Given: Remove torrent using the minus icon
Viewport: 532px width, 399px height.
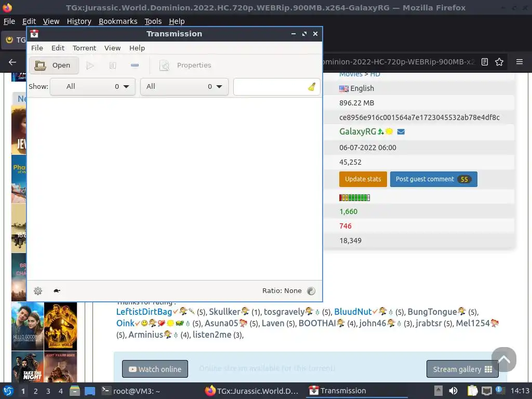Looking at the screenshot, I should (x=135, y=65).
